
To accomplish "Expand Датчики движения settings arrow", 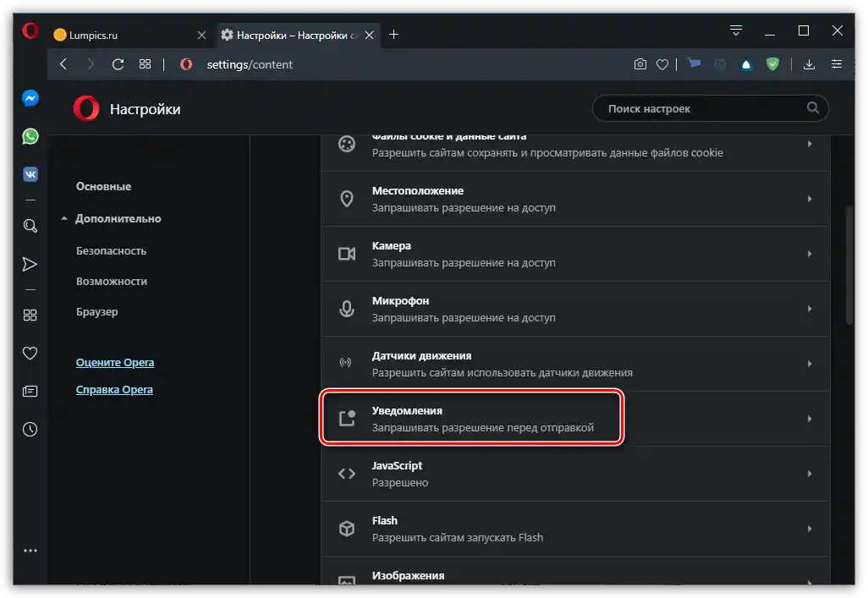I will 810,364.
